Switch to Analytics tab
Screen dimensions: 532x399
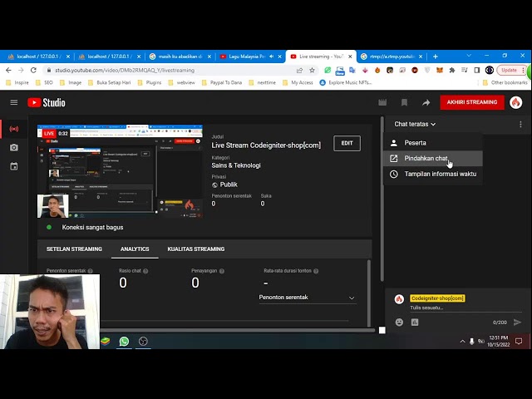click(x=135, y=249)
